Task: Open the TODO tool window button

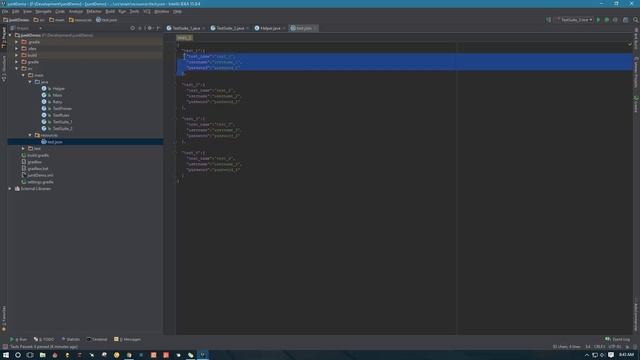Action: point(44,339)
